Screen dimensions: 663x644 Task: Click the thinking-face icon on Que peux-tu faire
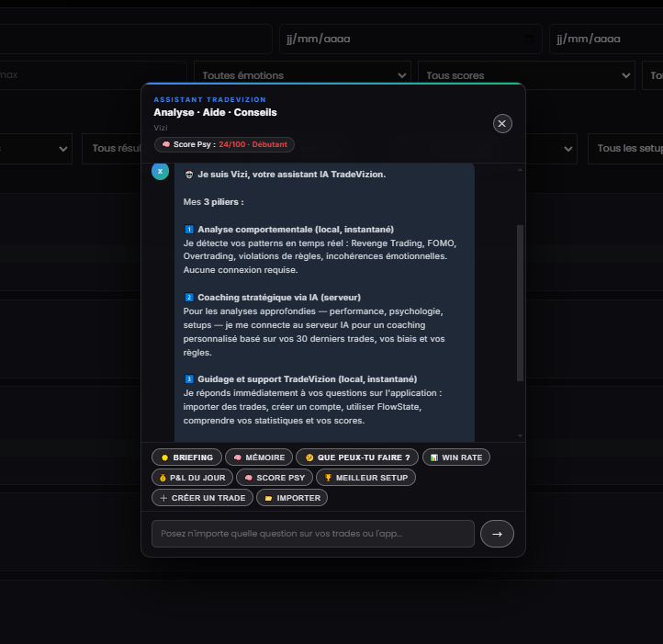[309, 458]
